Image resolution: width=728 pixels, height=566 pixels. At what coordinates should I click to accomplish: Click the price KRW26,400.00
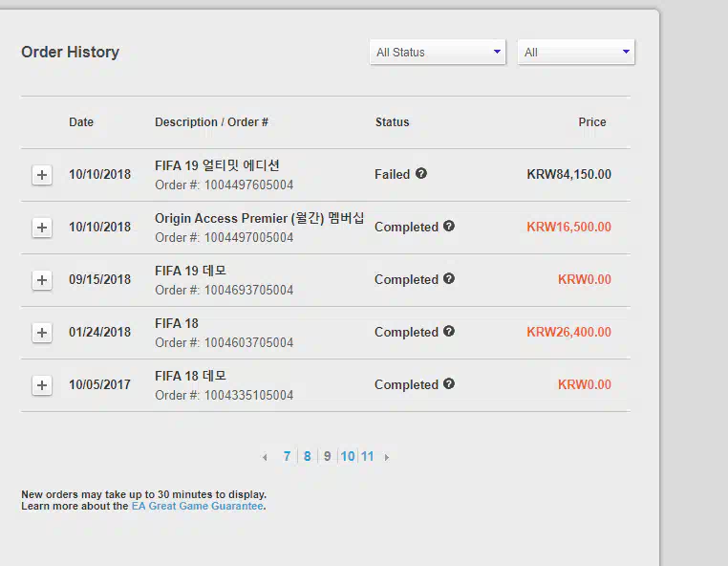(568, 332)
